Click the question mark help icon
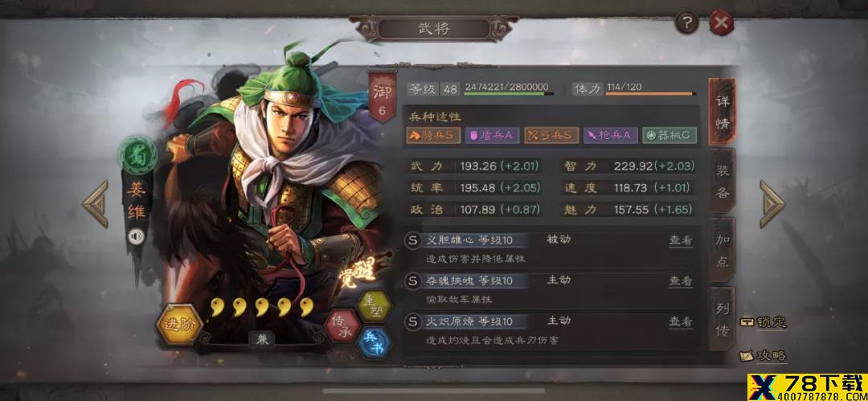Screen dimensions: 868x401 [687, 23]
